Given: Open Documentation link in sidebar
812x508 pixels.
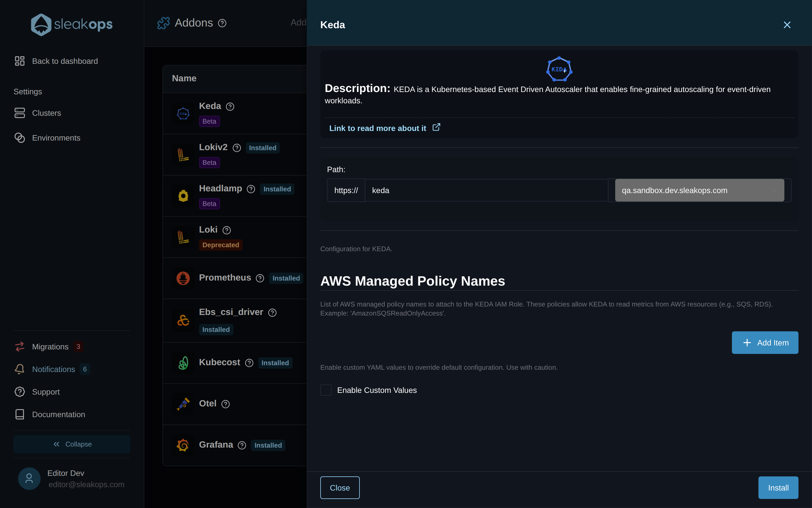Looking at the screenshot, I should (50, 414).
